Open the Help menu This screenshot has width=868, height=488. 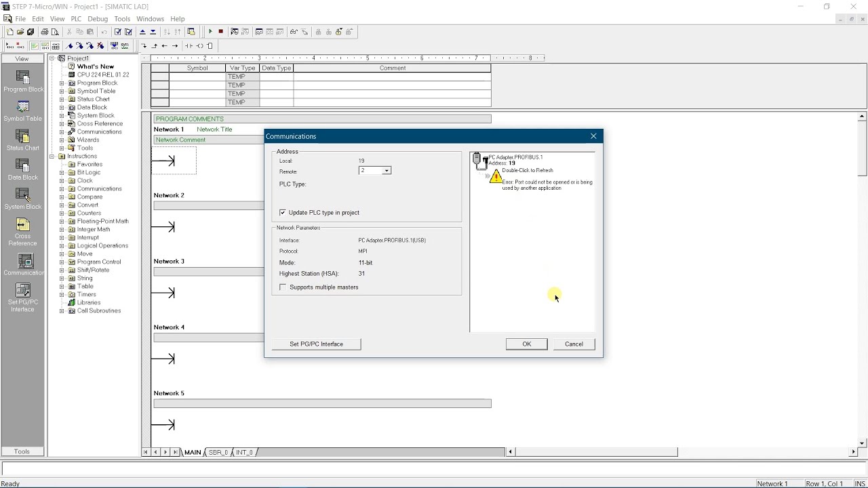coord(178,19)
